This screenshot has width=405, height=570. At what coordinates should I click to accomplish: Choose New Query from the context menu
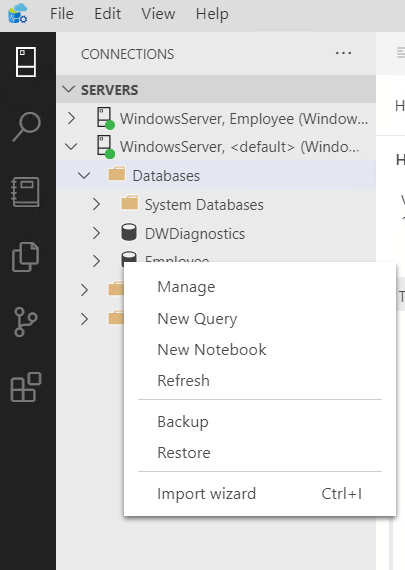[x=260, y=318]
